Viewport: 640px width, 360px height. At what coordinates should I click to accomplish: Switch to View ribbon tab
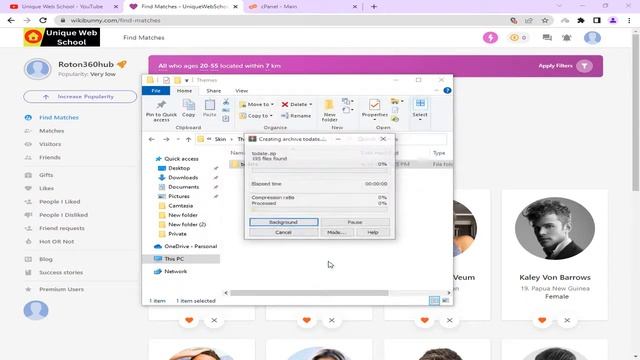[x=241, y=91]
